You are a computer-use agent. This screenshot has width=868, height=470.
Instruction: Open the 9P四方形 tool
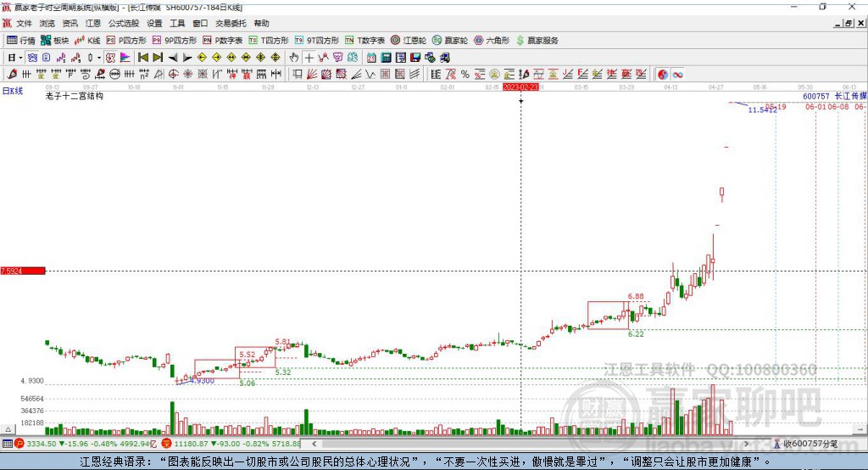point(175,41)
